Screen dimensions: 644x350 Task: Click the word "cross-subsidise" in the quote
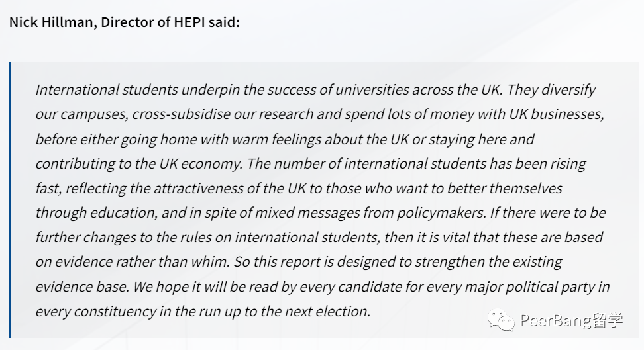[x=179, y=114]
